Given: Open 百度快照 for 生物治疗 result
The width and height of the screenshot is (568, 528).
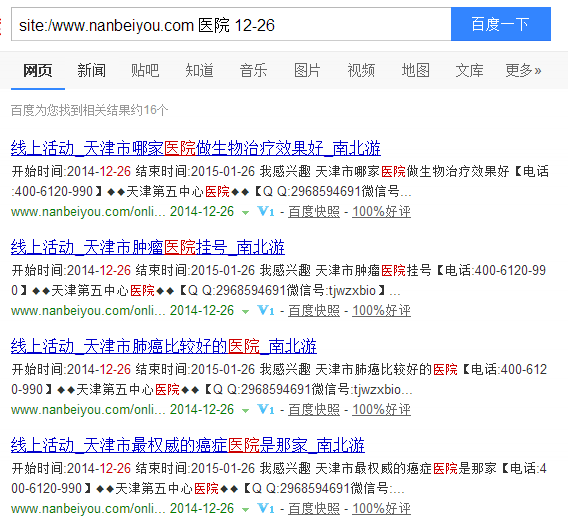Looking at the screenshot, I should [314, 211].
